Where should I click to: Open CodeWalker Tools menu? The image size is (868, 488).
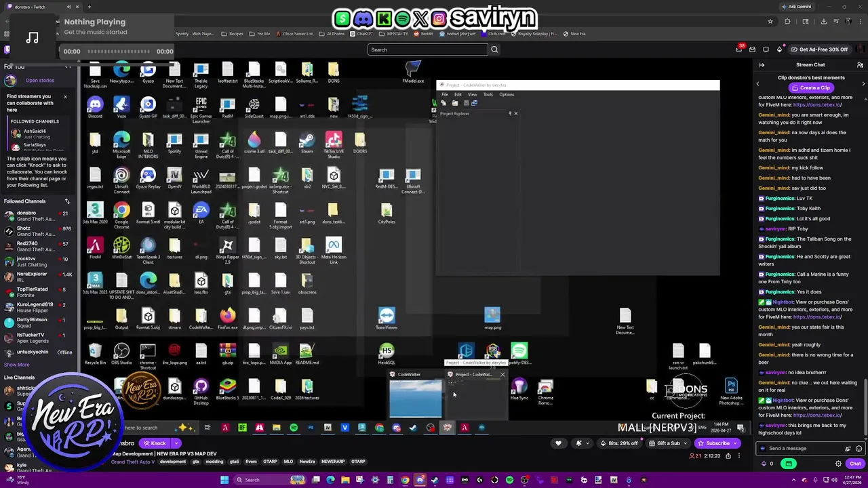pyautogui.click(x=488, y=94)
